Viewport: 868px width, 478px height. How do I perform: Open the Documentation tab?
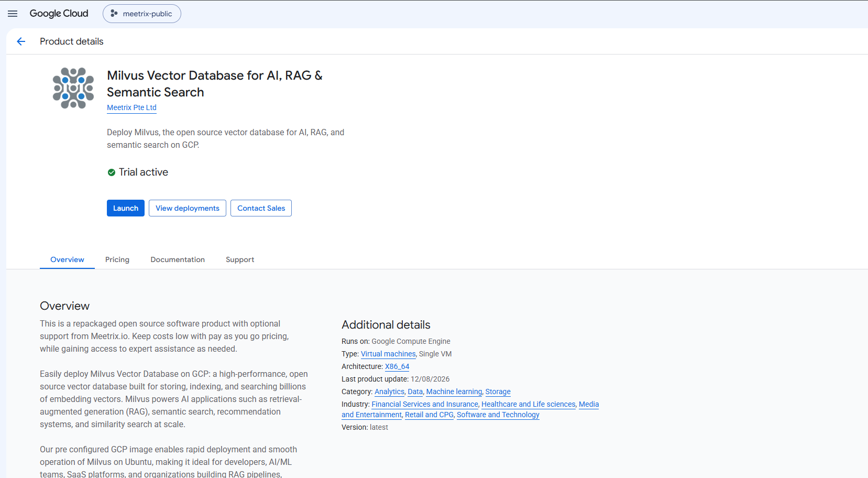point(178,259)
